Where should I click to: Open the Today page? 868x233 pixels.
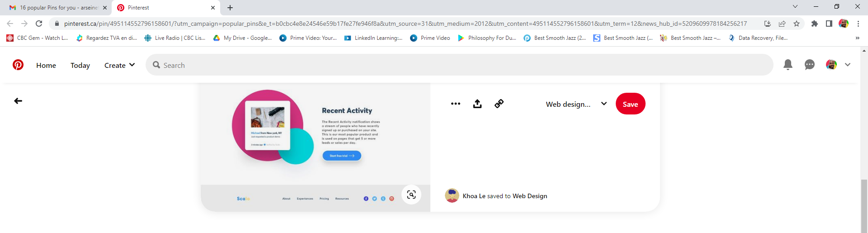[80, 65]
